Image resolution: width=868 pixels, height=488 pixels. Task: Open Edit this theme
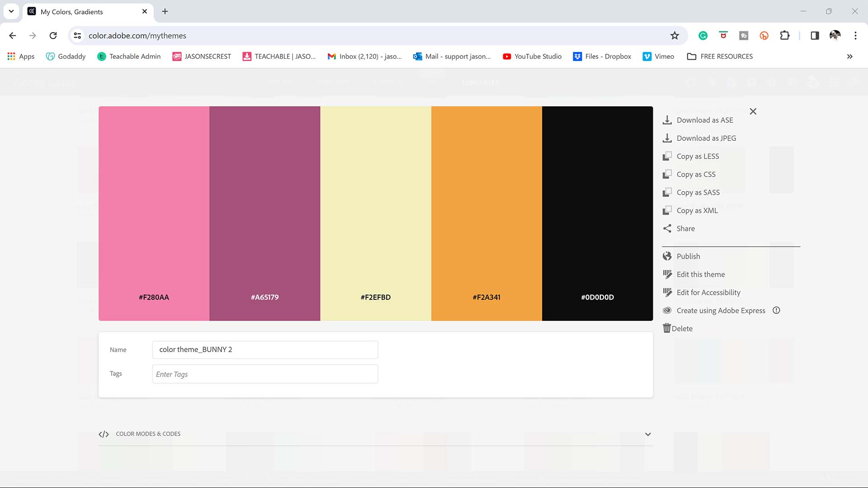(x=701, y=274)
